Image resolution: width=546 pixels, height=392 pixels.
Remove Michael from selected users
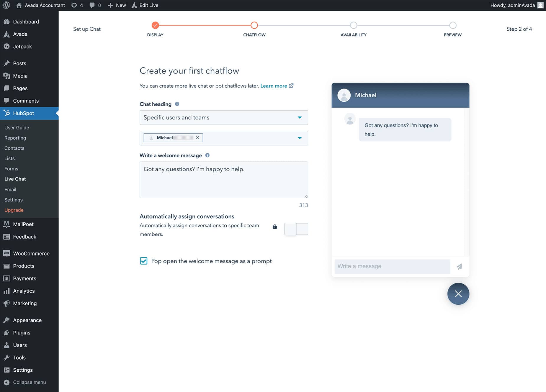click(197, 138)
